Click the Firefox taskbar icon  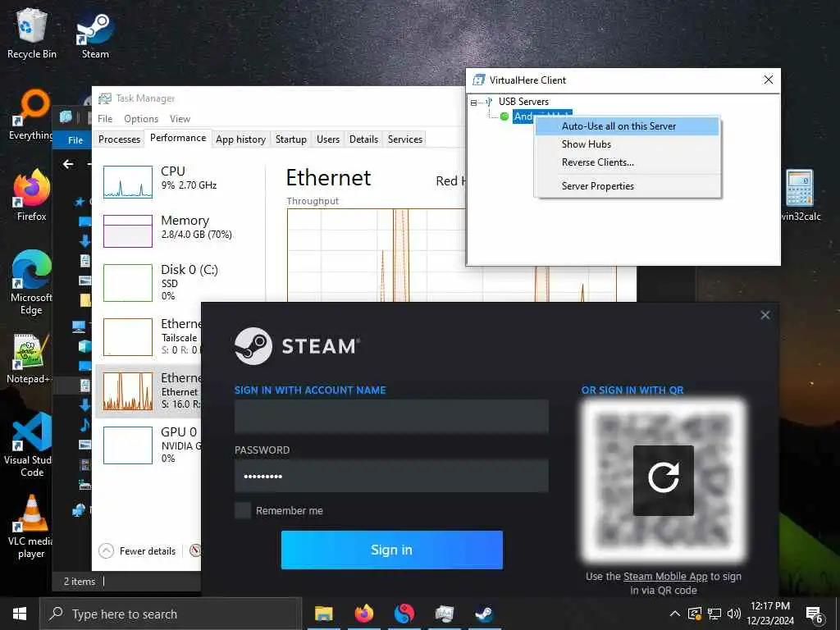click(x=364, y=614)
